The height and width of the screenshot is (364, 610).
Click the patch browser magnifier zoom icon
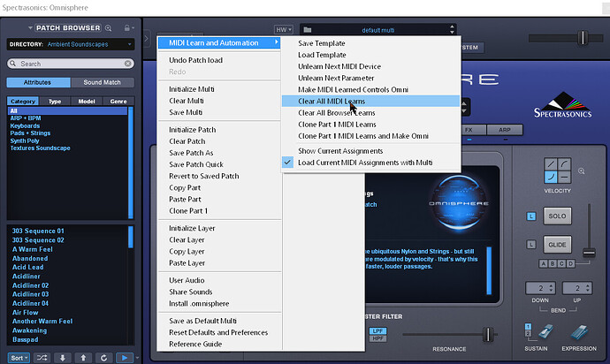(109, 28)
